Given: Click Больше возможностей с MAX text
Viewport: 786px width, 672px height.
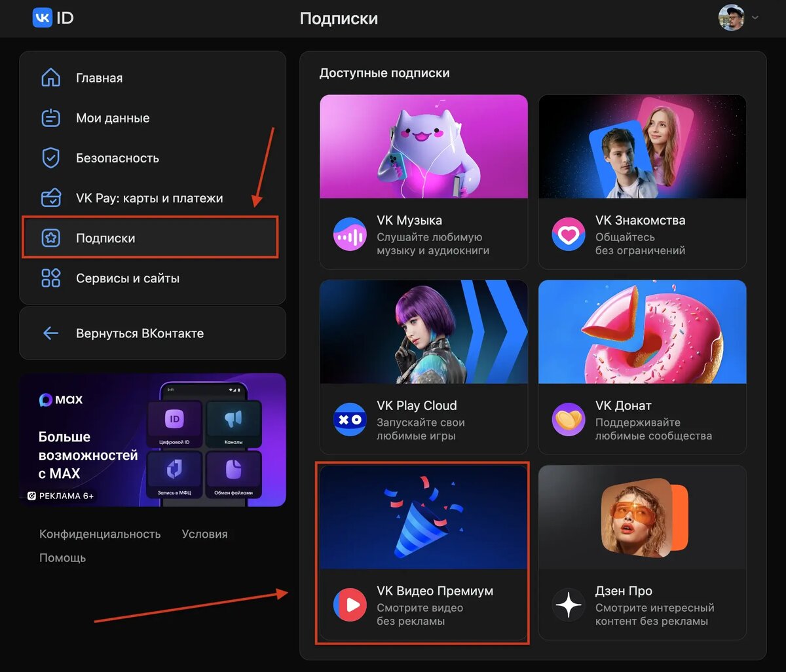Looking at the screenshot, I should [88, 455].
